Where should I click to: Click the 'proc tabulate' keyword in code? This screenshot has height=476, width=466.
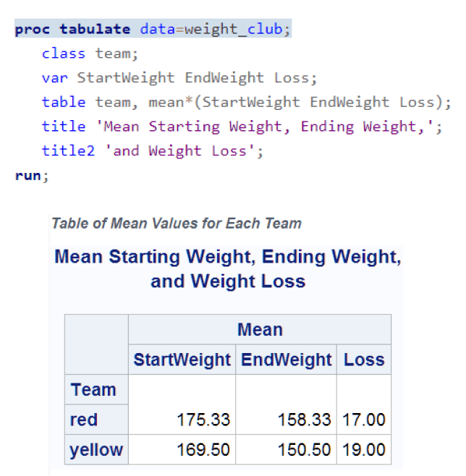tap(72, 30)
